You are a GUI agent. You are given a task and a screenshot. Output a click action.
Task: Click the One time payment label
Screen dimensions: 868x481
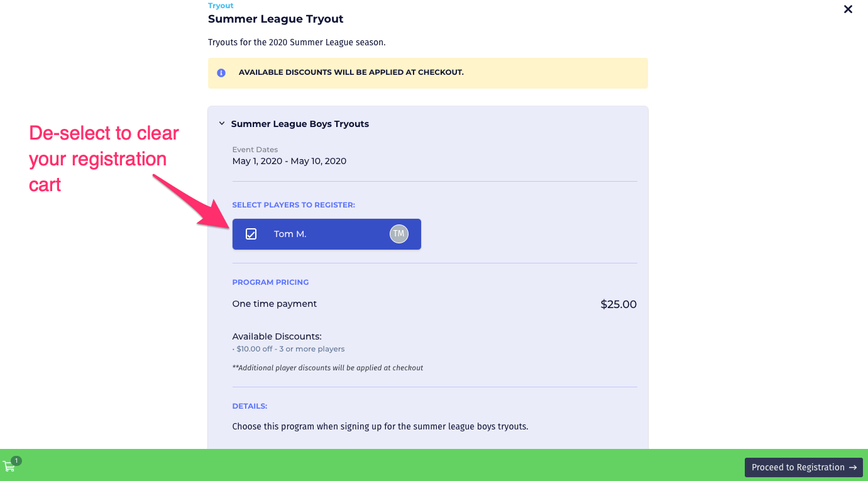(x=275, y=304)
